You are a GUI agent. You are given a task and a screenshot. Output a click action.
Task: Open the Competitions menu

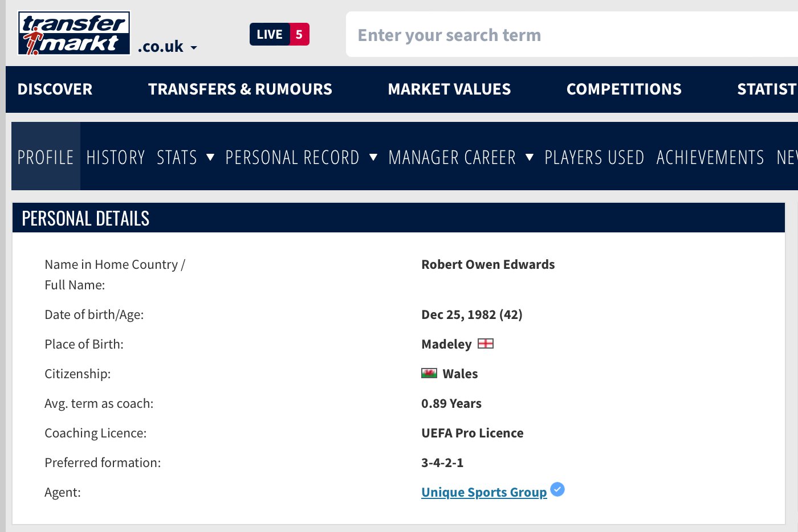624,89
